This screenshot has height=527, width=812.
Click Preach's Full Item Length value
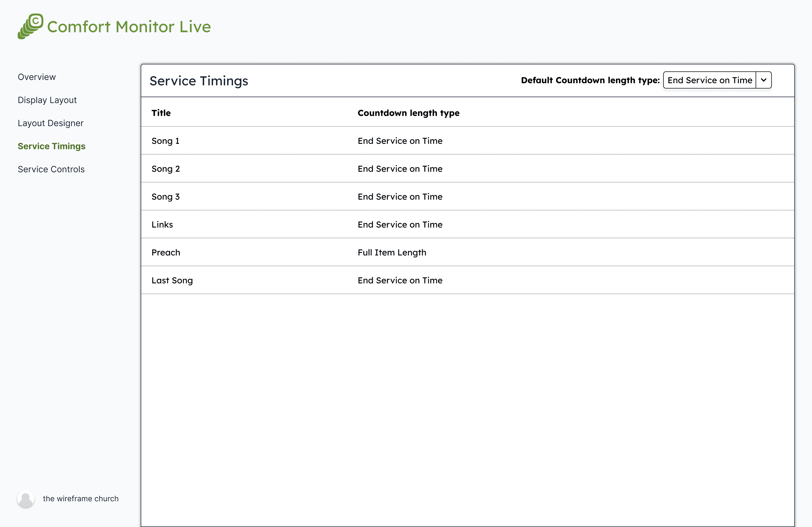tap(392, 253)
